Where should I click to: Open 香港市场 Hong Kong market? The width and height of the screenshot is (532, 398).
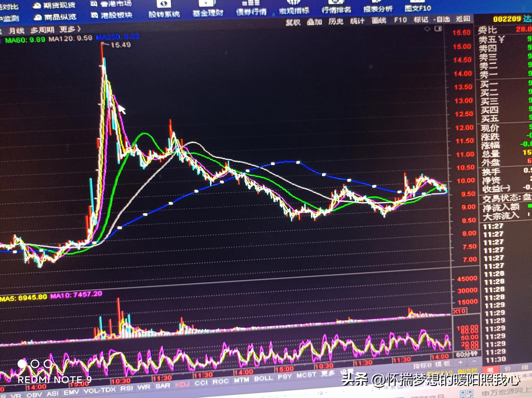coord(111,4)
